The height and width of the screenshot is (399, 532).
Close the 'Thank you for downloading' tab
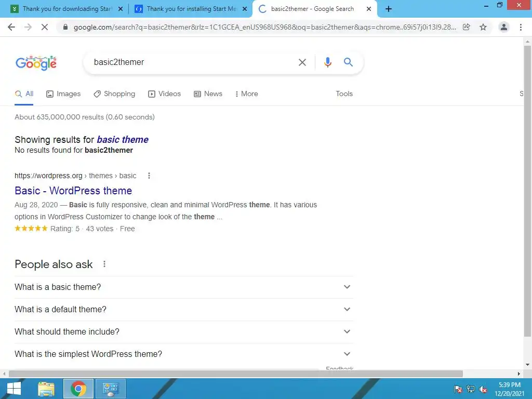pyautogui.click(x=121, y=9)
